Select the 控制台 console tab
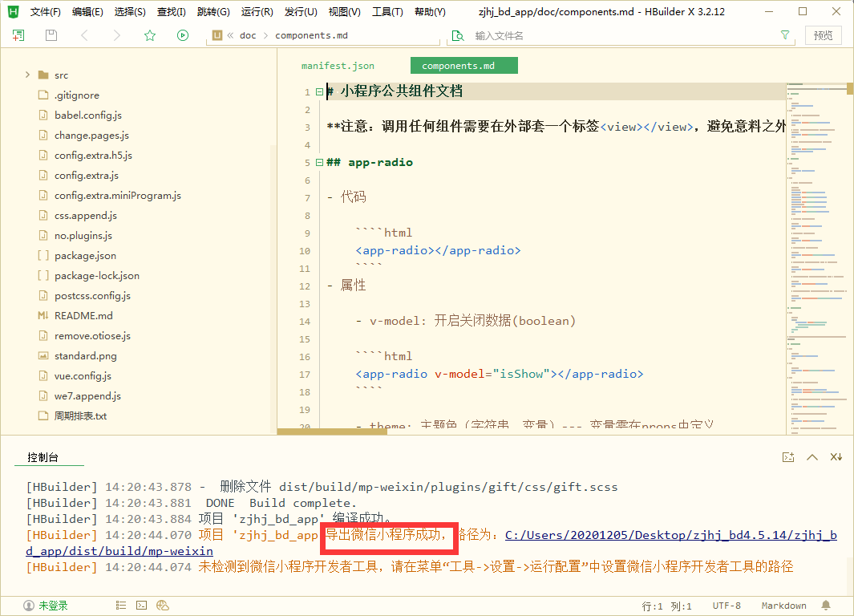This screenshot has width=854, height=616. [43, 457]
